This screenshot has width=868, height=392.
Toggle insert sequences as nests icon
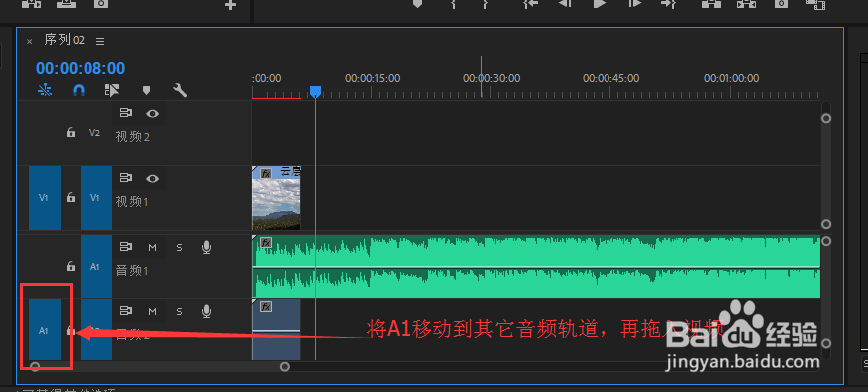(x=45, y=90)
